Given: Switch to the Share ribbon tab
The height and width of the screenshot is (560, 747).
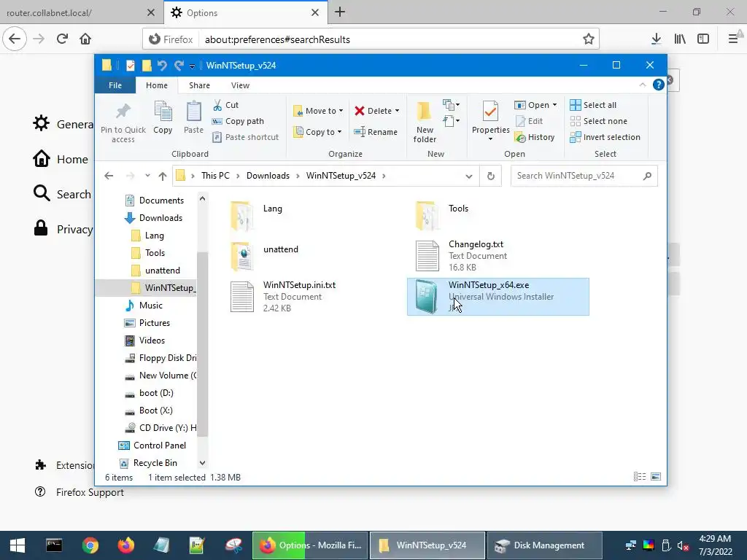Looking at the screenshot, I should [x=199, y=85].
